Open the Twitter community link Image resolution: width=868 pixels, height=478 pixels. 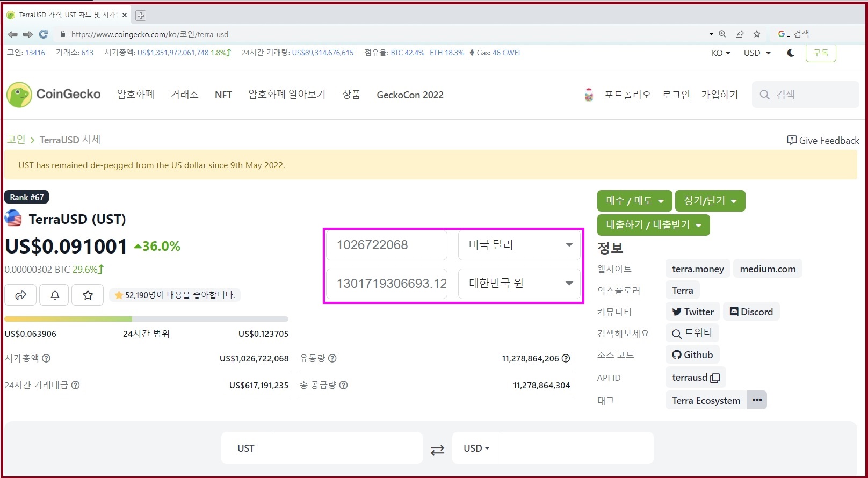point(692,312)
